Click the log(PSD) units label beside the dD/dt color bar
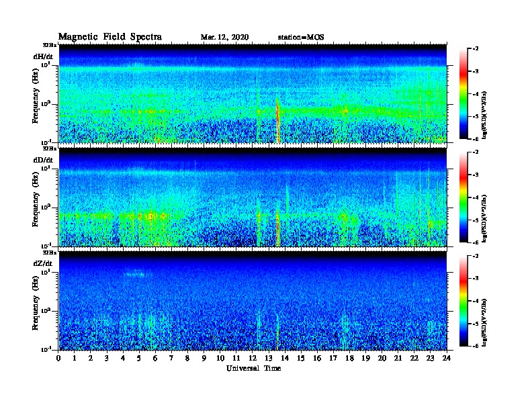The image size is (532, 411). tap(484, 218)
